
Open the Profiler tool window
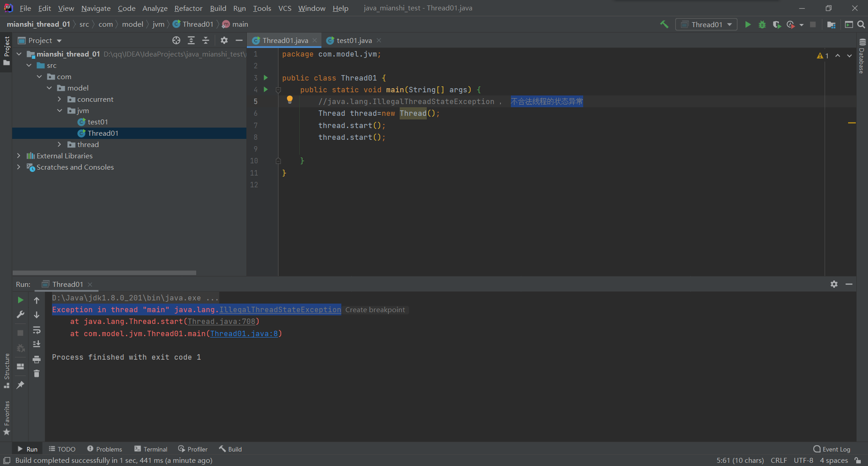pyautogui.click(x=193, y=449)
